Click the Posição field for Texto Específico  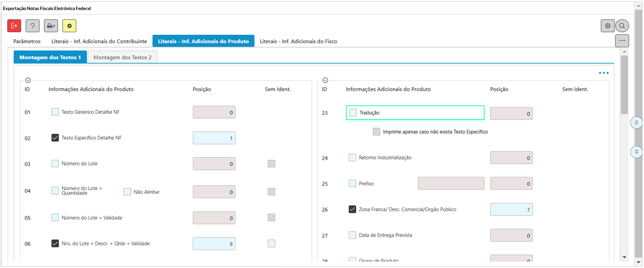click(214, 138)
